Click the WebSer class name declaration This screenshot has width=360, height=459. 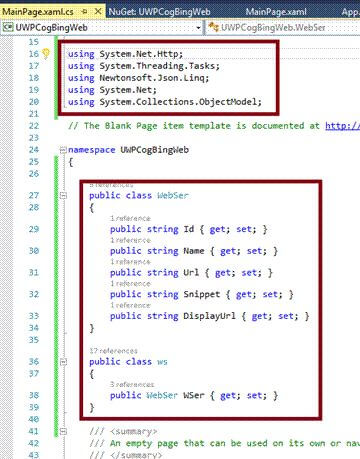click(x=173, y=196)
